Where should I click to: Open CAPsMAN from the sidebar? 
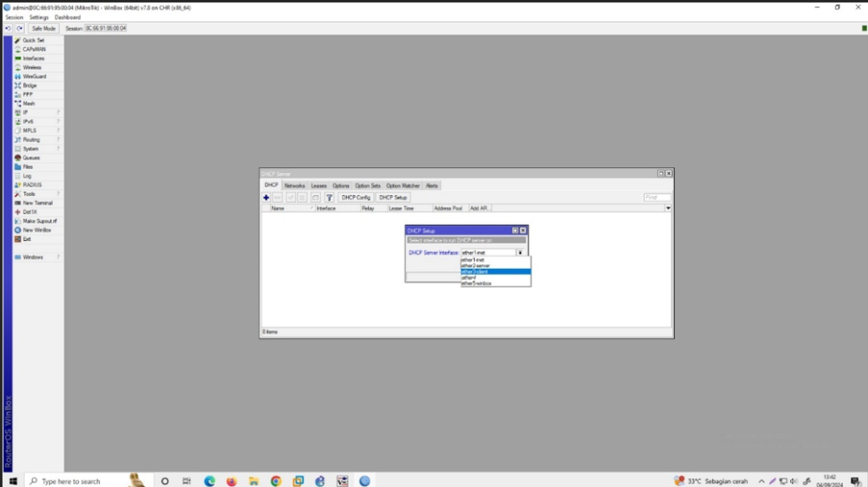38,49
